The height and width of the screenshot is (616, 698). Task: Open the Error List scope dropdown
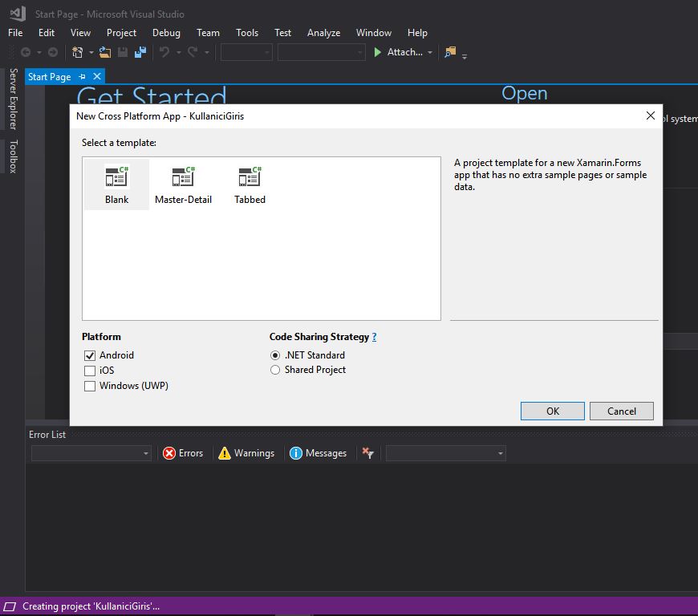(91, 453)
